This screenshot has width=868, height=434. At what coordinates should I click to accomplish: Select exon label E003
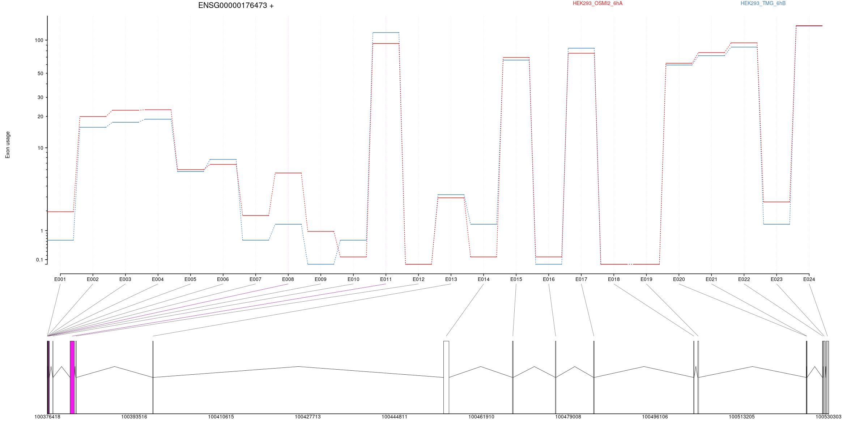click(x=125, y=279)
